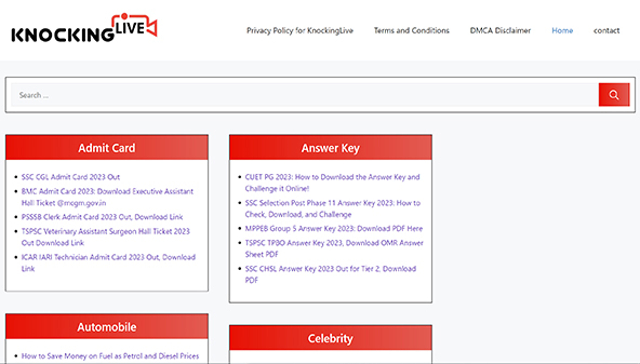Click the KnockingLive logo
The width and height of the screenshot is (640, 364).
84,29
